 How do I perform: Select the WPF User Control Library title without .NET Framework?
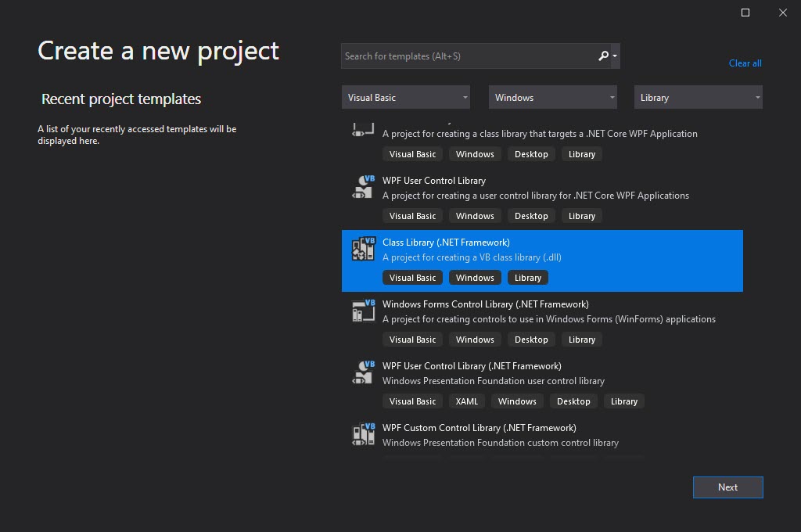click(433, 181)
